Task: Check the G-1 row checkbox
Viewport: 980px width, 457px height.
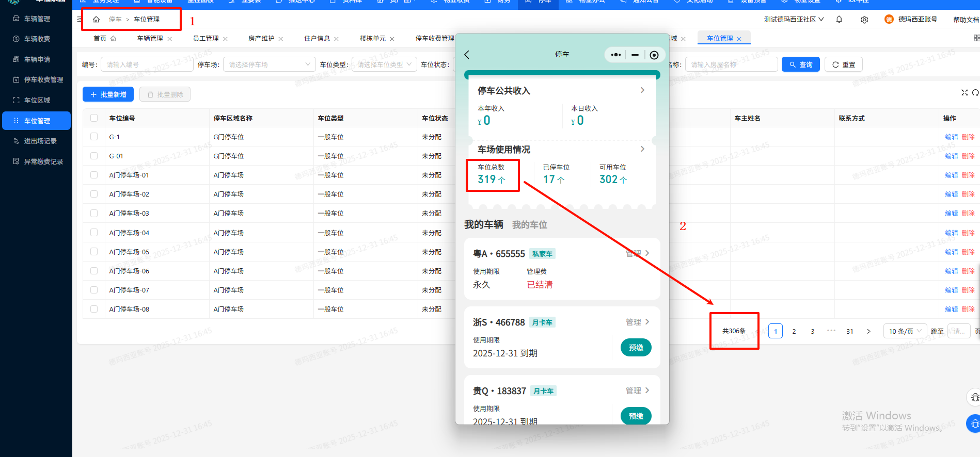Action: (94, 137)
